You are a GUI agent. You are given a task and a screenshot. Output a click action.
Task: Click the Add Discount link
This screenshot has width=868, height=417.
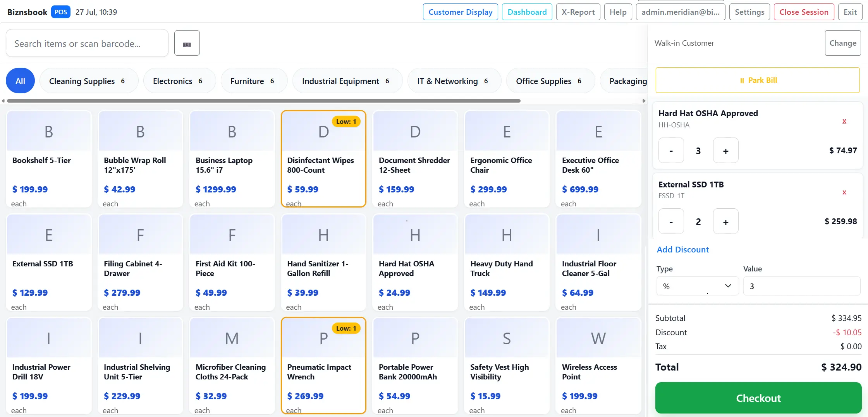point(682,250)
